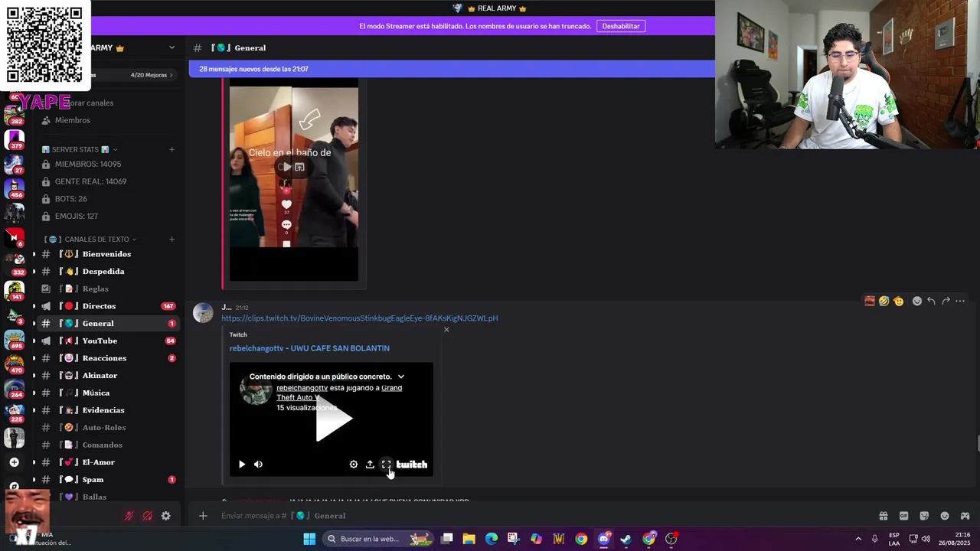Click rebelchangottv channel name in player
Image resolution: width=980 pixels, height=551 pixels.
(x=302, y=388)
